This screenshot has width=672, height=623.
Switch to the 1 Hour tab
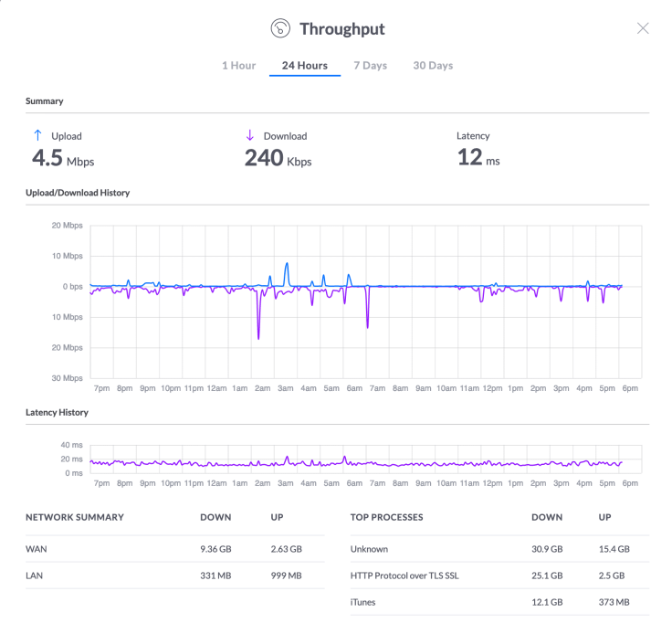238,66
